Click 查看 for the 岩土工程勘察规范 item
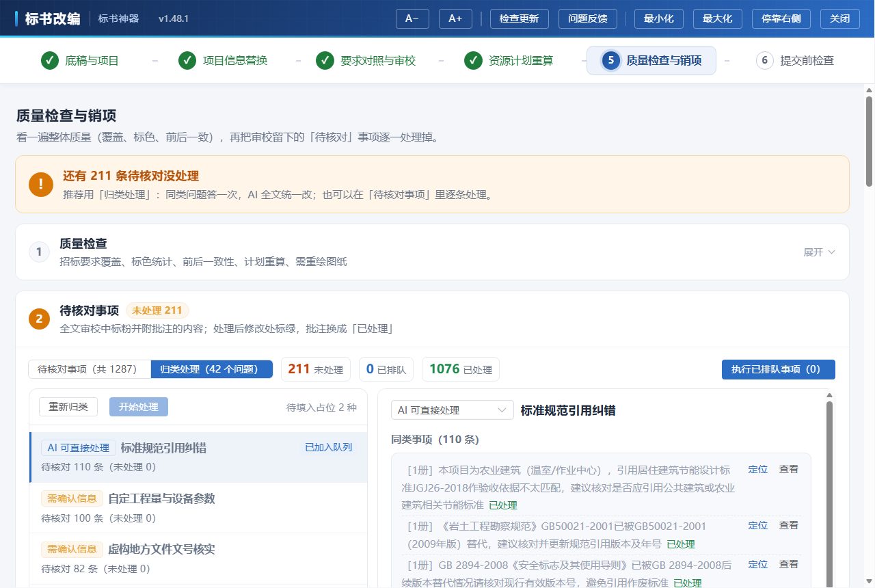The height and width of the screenshot is (588, 875). tap(789, 526)
